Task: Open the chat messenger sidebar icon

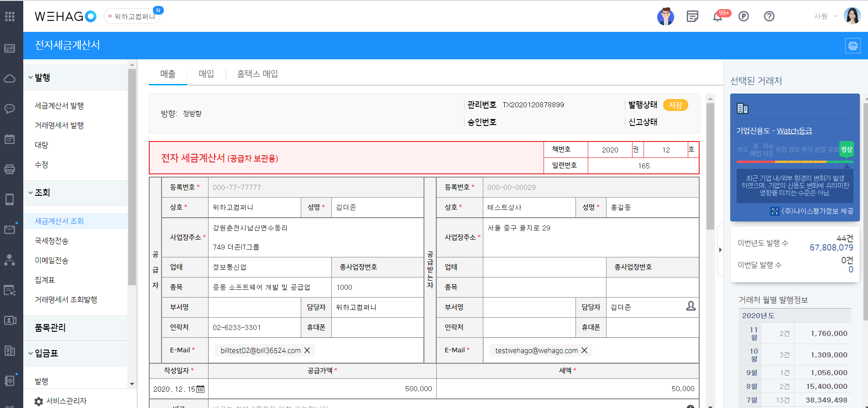Action: pos(10,109)
